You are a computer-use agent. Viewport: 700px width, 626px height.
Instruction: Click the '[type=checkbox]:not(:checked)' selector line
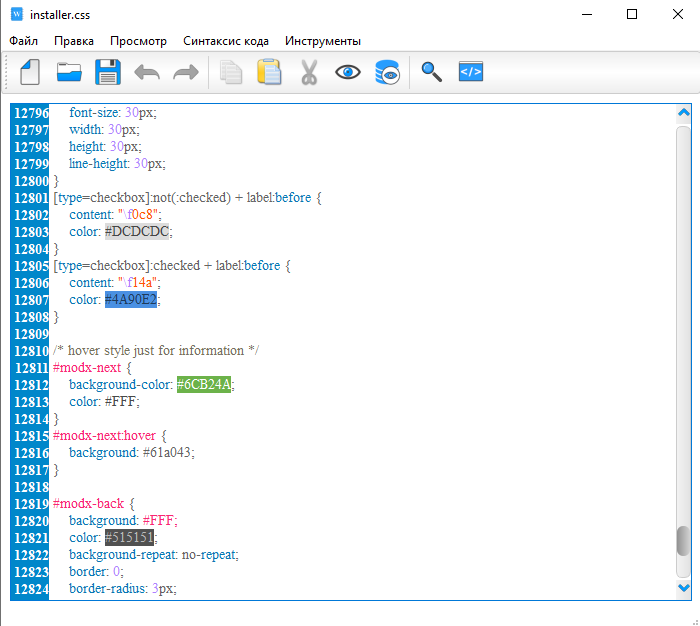188,197
